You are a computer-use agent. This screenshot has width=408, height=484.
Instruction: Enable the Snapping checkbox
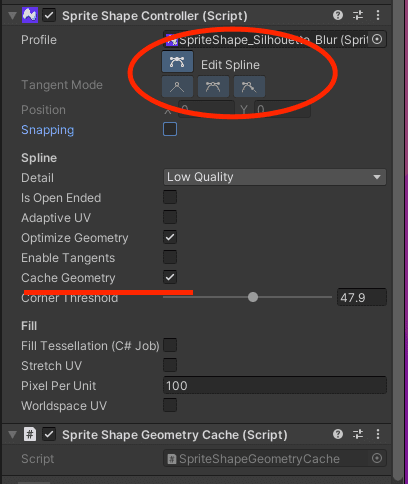pos(170,129)
